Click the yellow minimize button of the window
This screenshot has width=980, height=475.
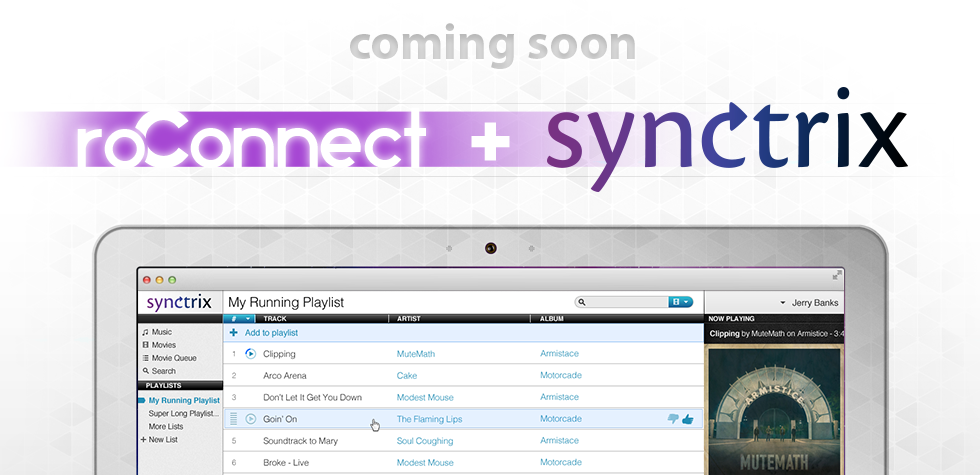click(x=159, y=280)
